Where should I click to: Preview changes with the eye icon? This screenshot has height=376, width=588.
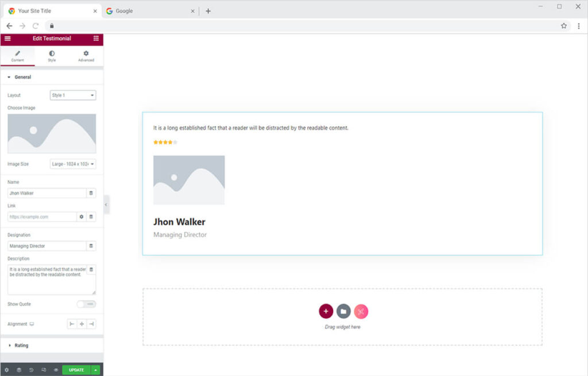click(56, 370)
